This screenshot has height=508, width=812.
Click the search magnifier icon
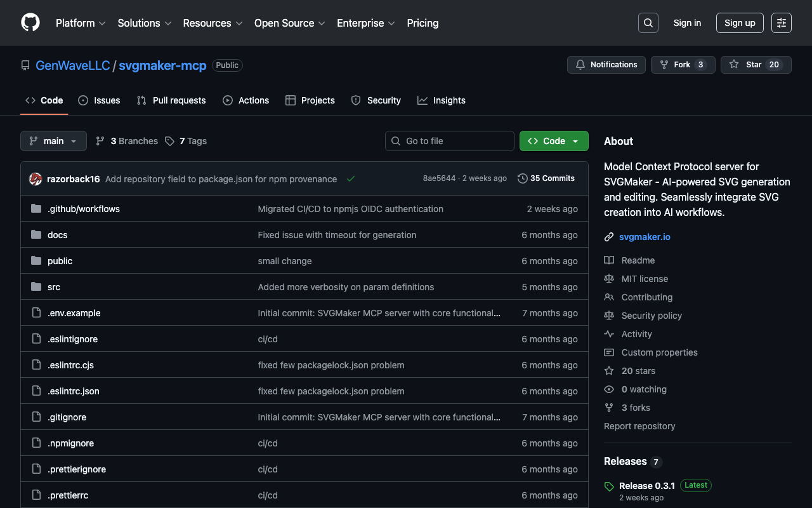[x=648, y=23]
